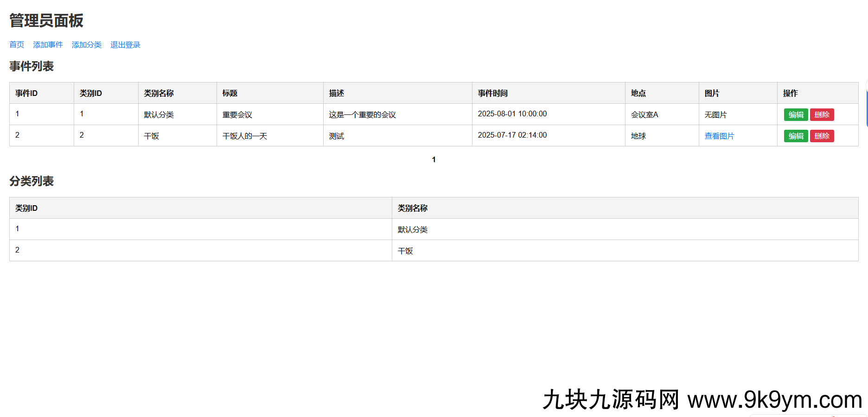Select the 干饭 row in 分类列表
868x417 pixels.
click(406, 251)
